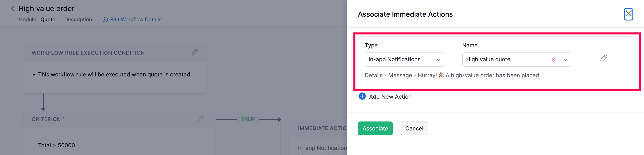Click the Cancel button
The height and width of the screenshot is (155, 644).
pyautogui.click(x=414, y=128)
